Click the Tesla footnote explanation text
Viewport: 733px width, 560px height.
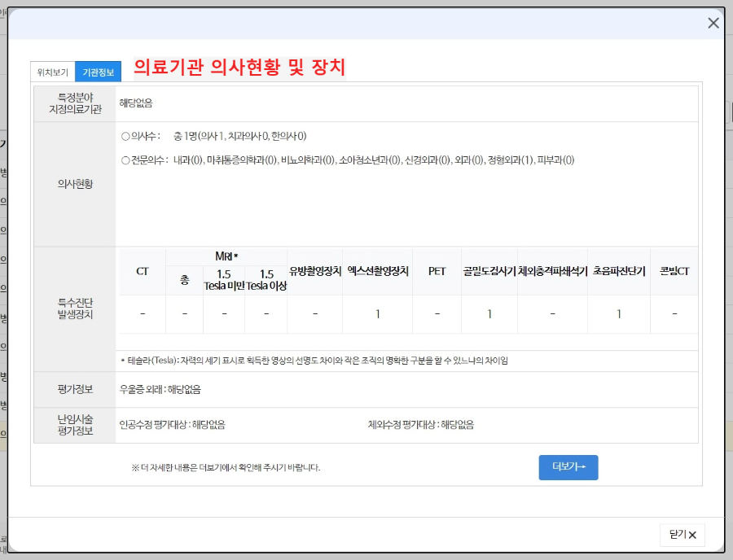click(x=314, y=361)
